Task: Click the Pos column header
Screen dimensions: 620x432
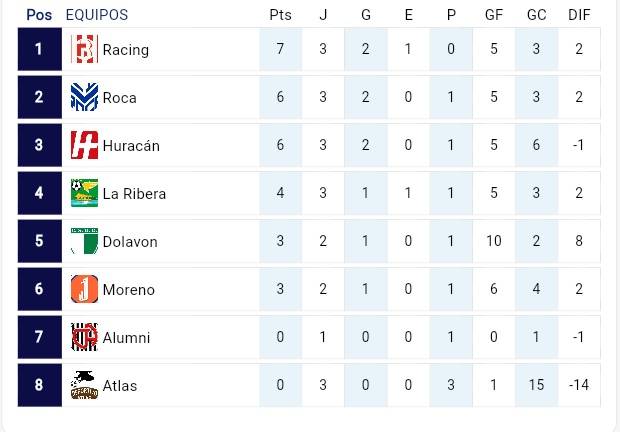Action: [39, 15]
